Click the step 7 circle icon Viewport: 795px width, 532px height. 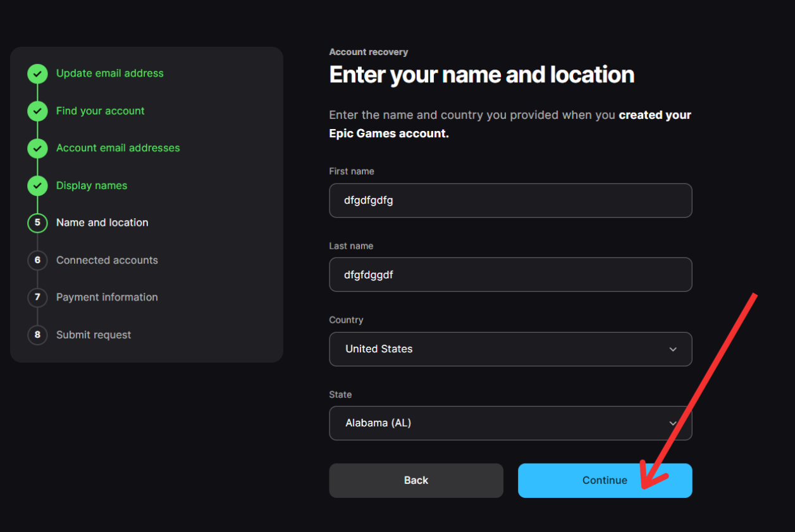[37, 297]
